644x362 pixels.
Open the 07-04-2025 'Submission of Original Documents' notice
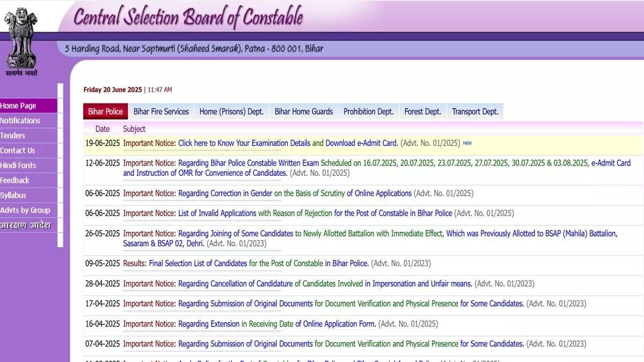tap(245, 344)
